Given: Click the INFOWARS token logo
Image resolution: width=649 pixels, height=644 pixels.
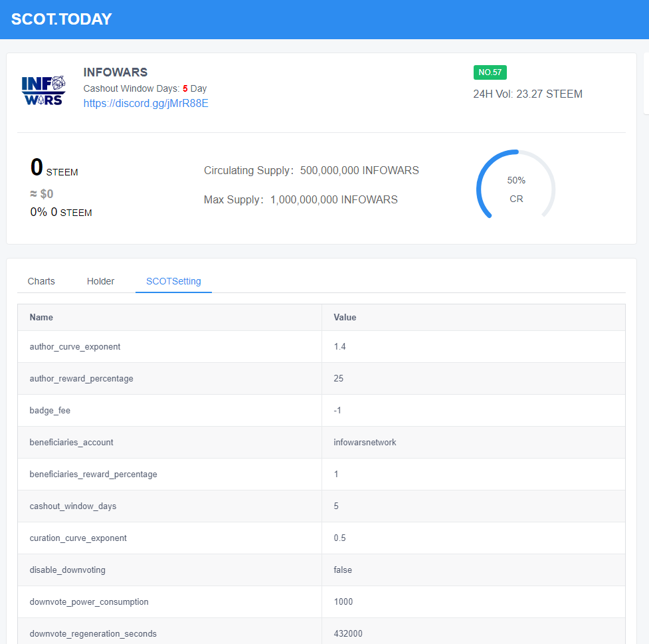Looking at the screenshot, I should pyautogui.click(x=43, y=90).
